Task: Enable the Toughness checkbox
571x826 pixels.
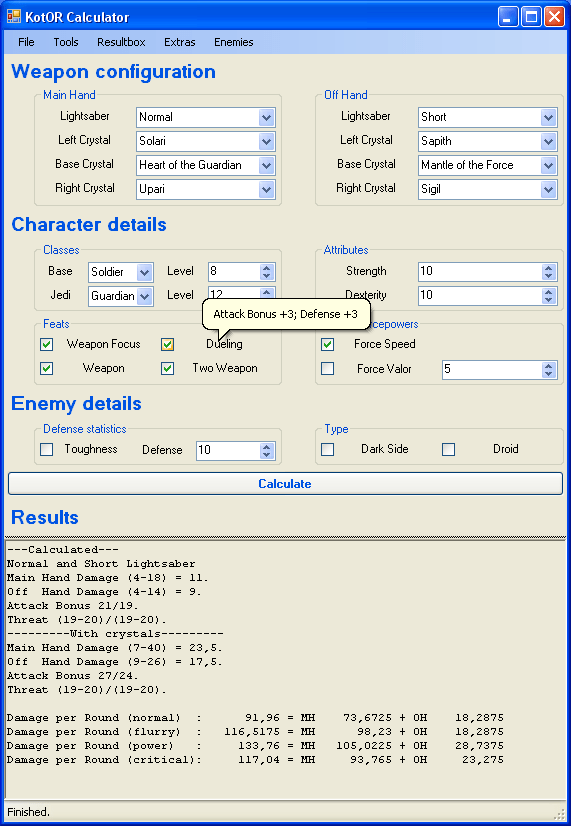Action: (47, 449)
